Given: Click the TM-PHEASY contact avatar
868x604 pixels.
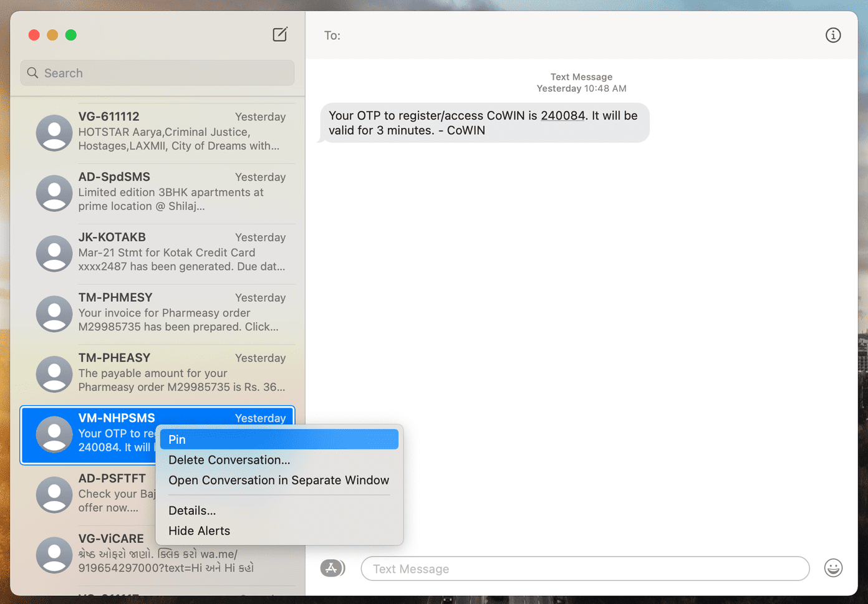Looking at the screenshot, I should pos(54,374).
